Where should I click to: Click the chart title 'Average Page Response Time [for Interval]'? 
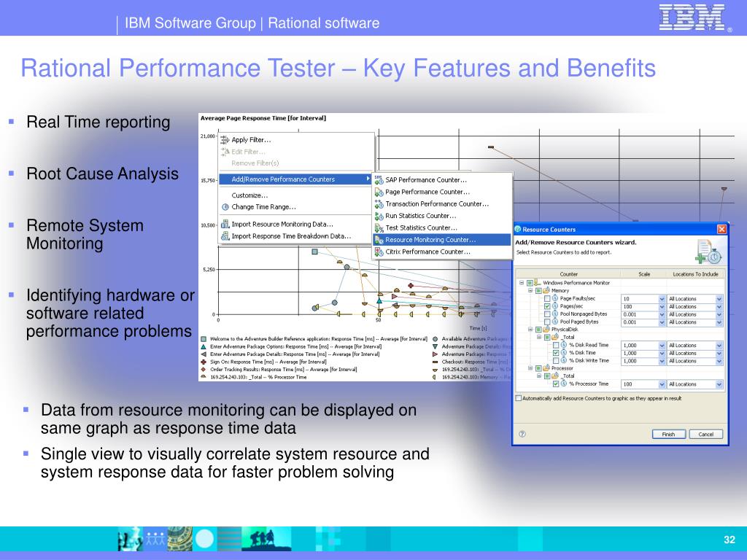263,118
